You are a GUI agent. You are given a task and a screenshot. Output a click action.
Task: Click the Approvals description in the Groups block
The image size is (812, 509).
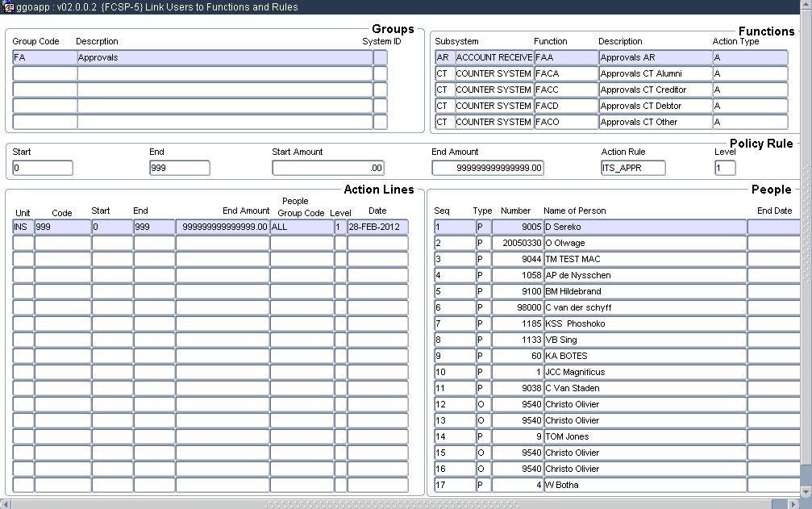(224, 58)
